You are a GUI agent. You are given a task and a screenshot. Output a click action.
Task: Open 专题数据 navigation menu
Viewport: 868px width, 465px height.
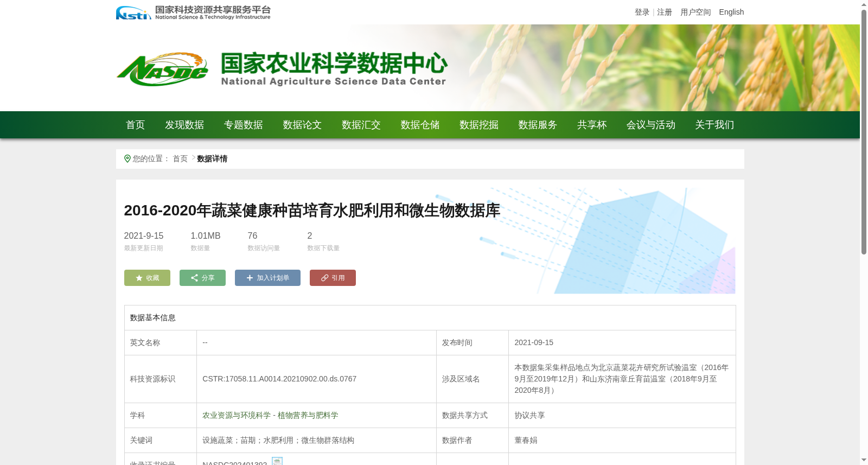[x=243, y=125]
